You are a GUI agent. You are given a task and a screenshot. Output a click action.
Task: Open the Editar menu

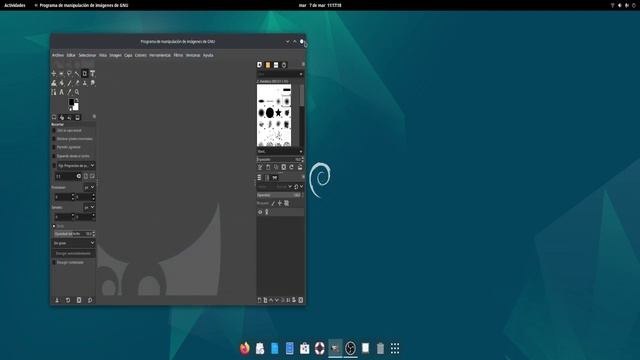pos(71,55)
